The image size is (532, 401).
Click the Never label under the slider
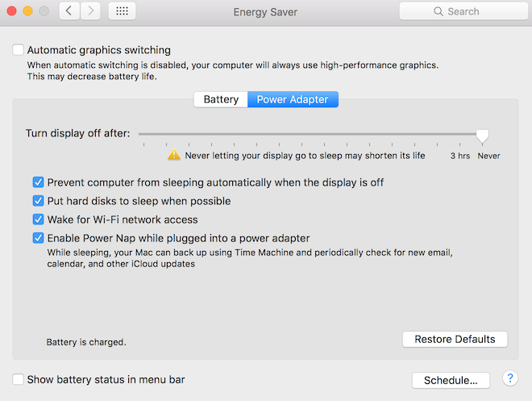[488, 156]
